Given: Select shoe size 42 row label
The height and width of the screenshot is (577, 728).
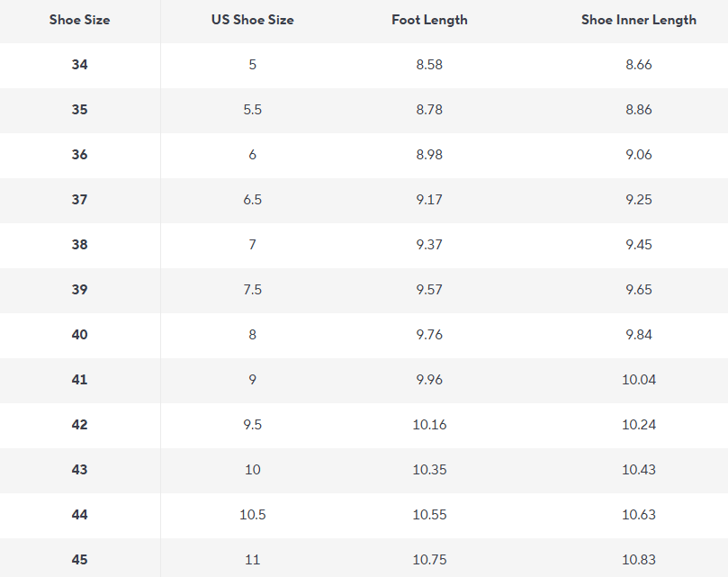Looking at the screenshot, I should click(79, 425).
